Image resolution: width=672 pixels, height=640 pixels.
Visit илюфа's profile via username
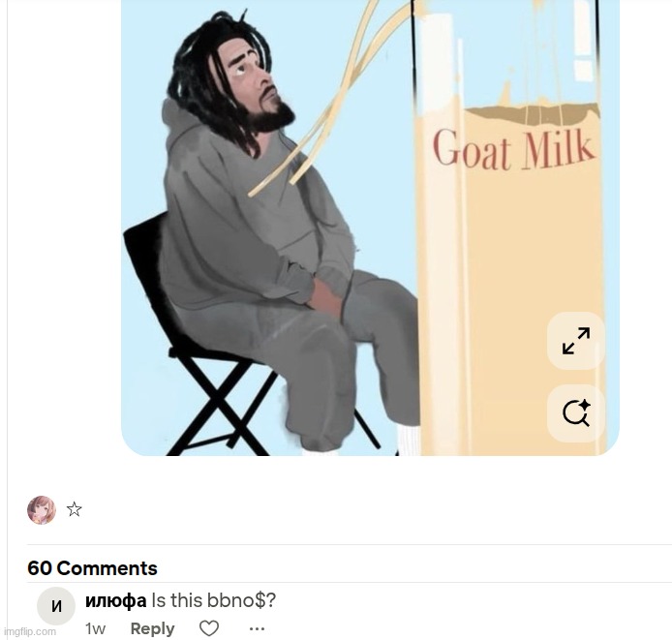[116, 600]
